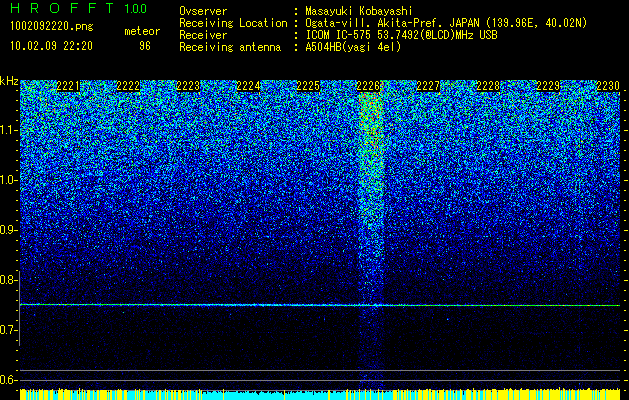Click the Receiving antenna label
The width and height of the screenshot is (629, 400).
click(x=230, y=47)
